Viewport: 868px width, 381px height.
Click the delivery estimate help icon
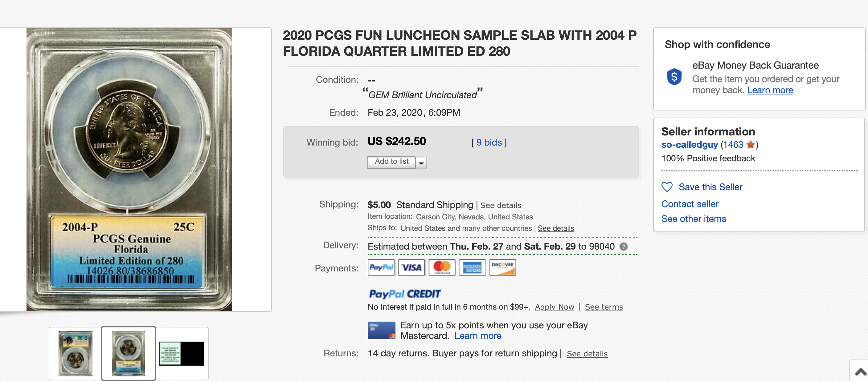coord(624,247)
